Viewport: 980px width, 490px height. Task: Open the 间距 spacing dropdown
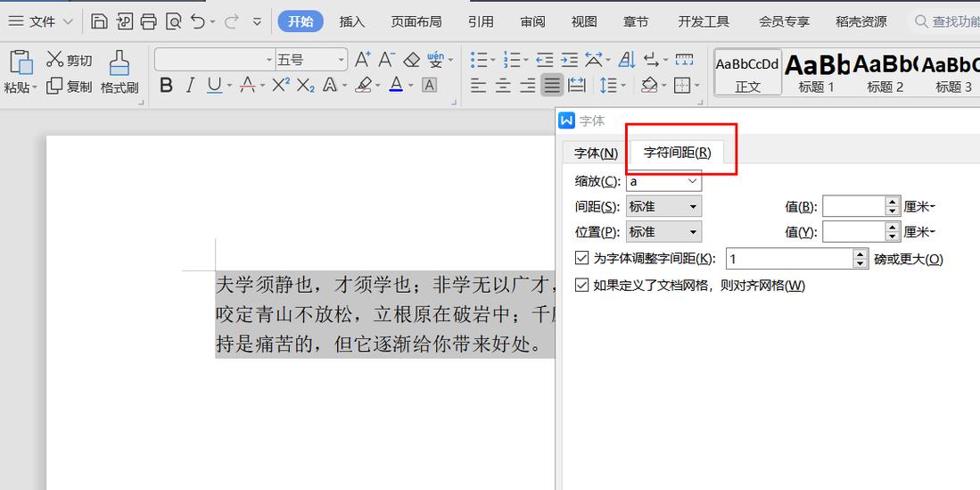coord(692,206)
